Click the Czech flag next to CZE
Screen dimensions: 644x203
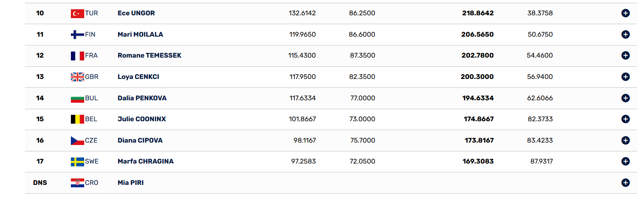coord(77,141)
